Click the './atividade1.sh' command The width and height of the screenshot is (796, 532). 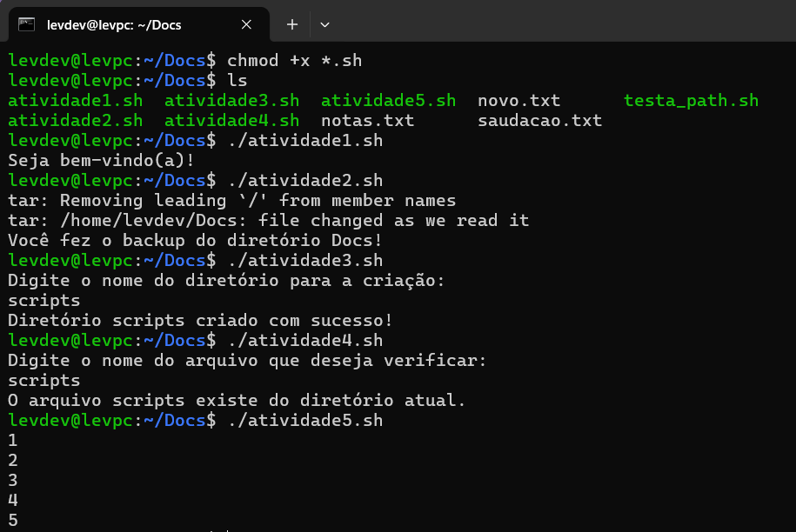coord(305,141)
